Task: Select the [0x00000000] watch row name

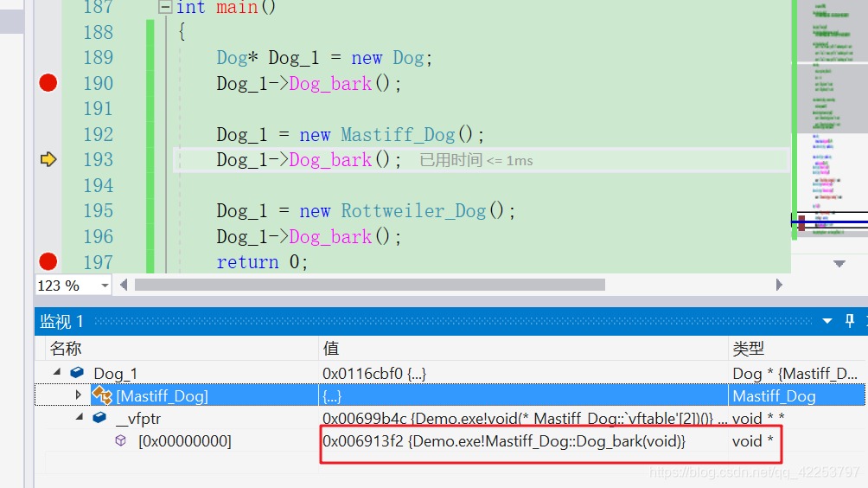Action: 185,441
